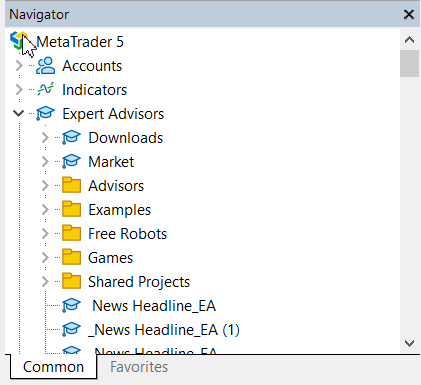Expand the Advisors folder

click(x=45, y=186)
